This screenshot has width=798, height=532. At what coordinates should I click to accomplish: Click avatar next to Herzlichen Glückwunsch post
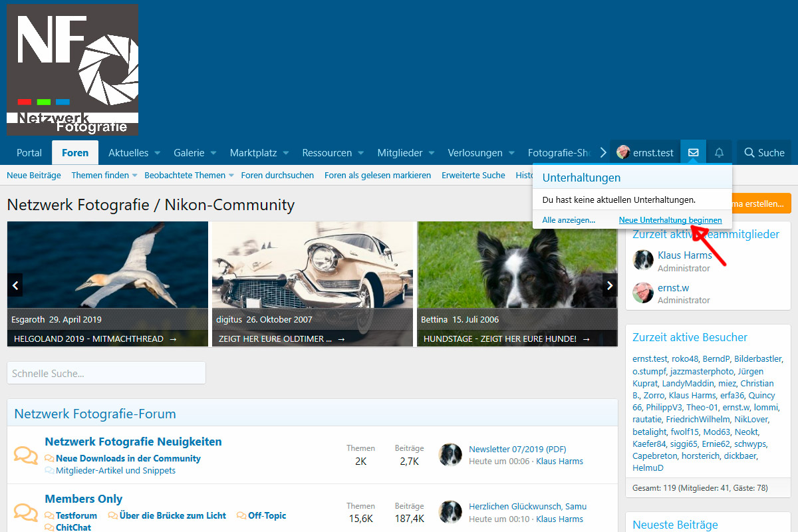tap(450, 512)
